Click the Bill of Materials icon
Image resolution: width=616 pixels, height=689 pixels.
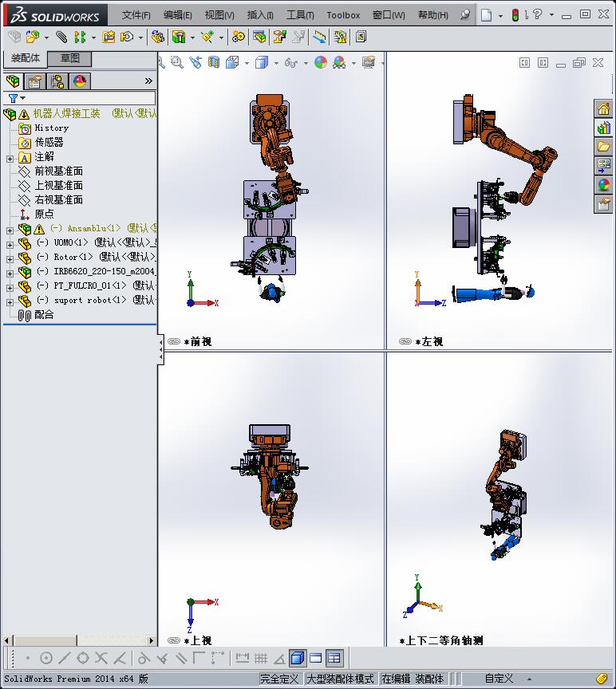[x=259, y=37]
